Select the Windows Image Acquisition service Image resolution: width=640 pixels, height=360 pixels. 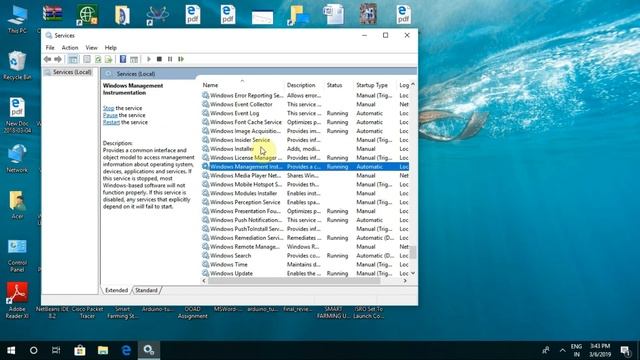[305, 131]
